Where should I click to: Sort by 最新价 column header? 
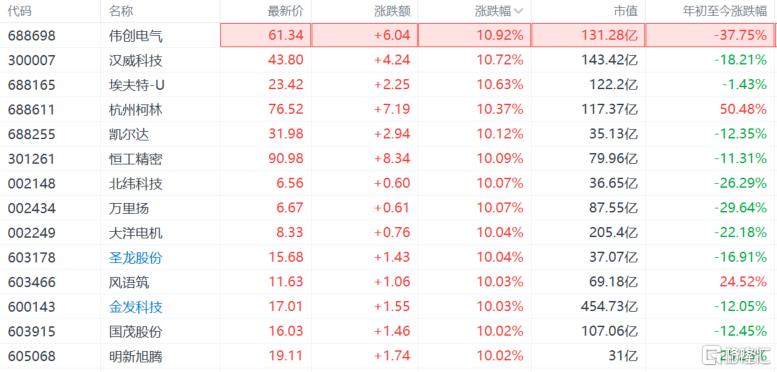[288, 11]
